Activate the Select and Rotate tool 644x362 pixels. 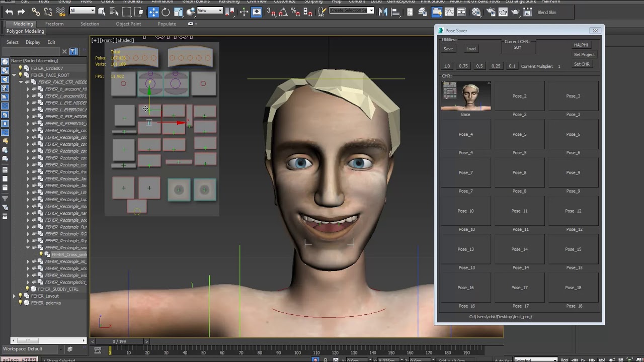click(x=166, y=12)
